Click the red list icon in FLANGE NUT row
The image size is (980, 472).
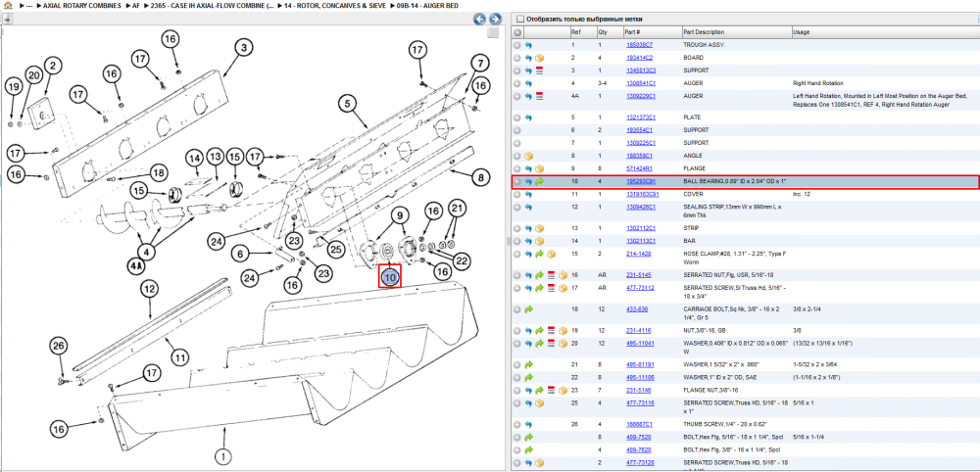click(551, 390)
